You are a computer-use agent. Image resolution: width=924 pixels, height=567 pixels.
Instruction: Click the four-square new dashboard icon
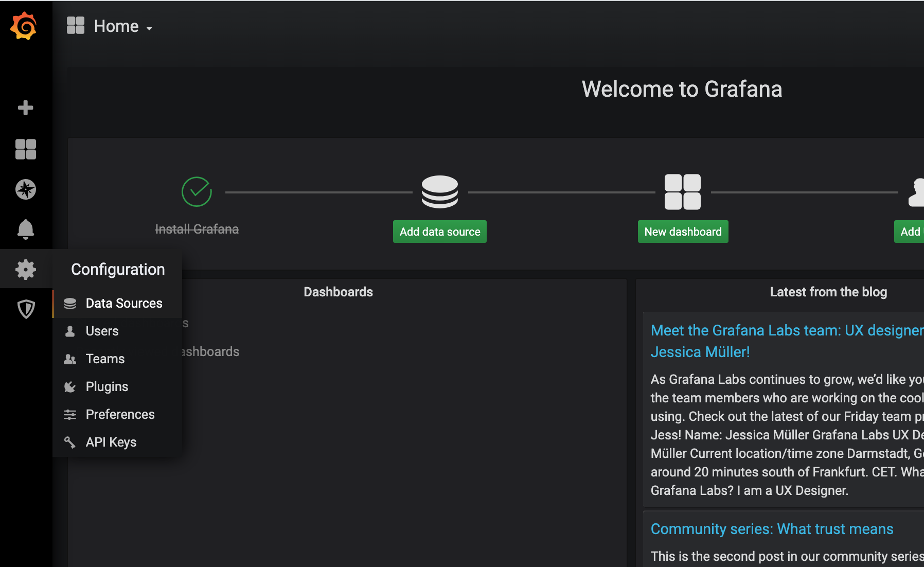coord(683,192)
